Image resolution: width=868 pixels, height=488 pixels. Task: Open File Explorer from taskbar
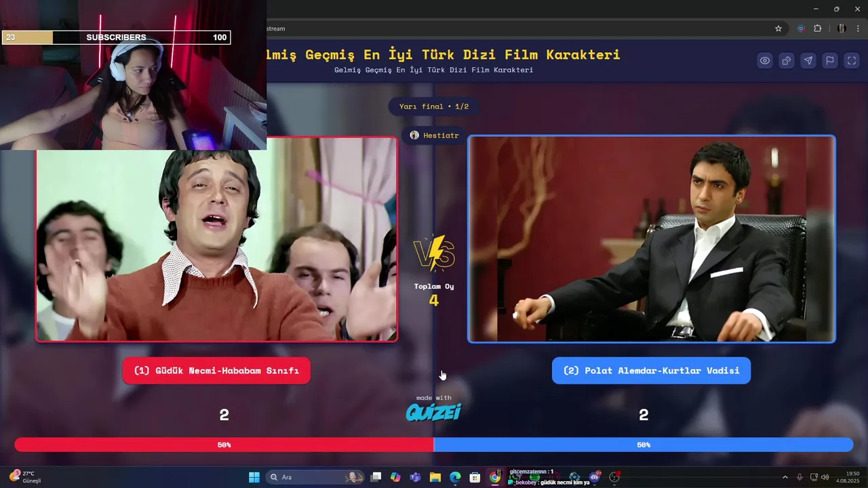pos(435,477)
